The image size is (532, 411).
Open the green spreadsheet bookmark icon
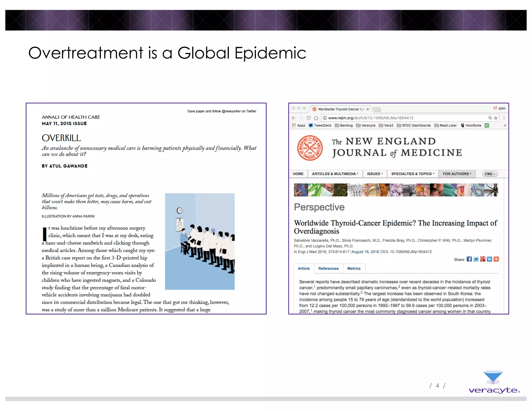click(x=487, y=125)
